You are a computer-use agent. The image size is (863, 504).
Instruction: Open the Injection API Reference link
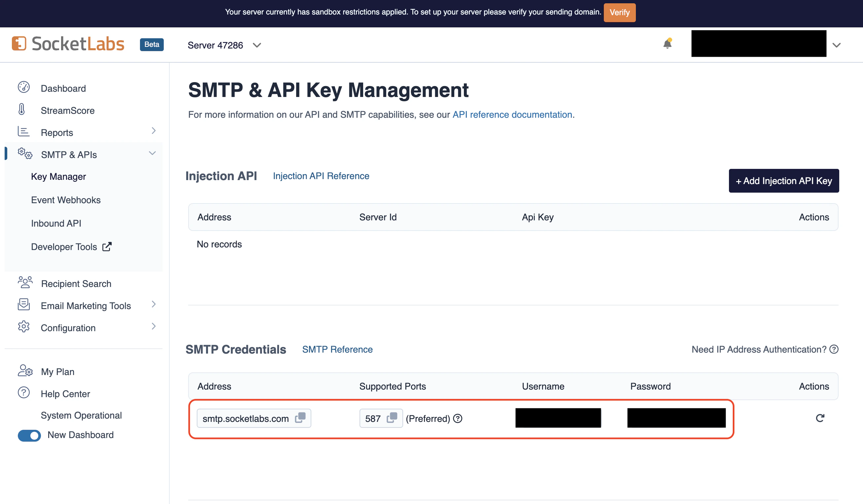(x=321, y=175)
